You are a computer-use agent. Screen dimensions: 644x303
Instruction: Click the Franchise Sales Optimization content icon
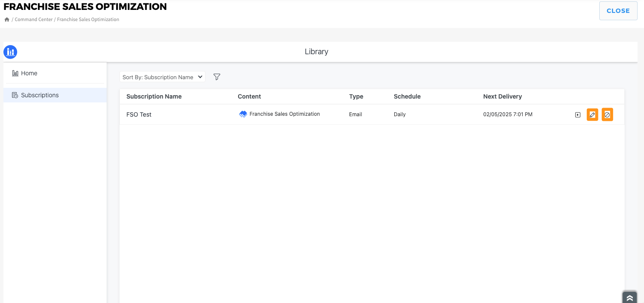click(243, 114)
